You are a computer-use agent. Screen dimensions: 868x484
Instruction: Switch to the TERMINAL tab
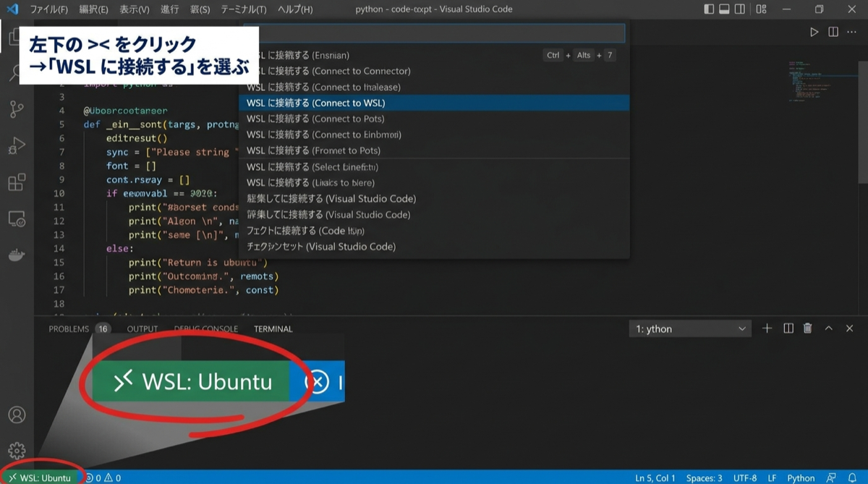[273, 328]
